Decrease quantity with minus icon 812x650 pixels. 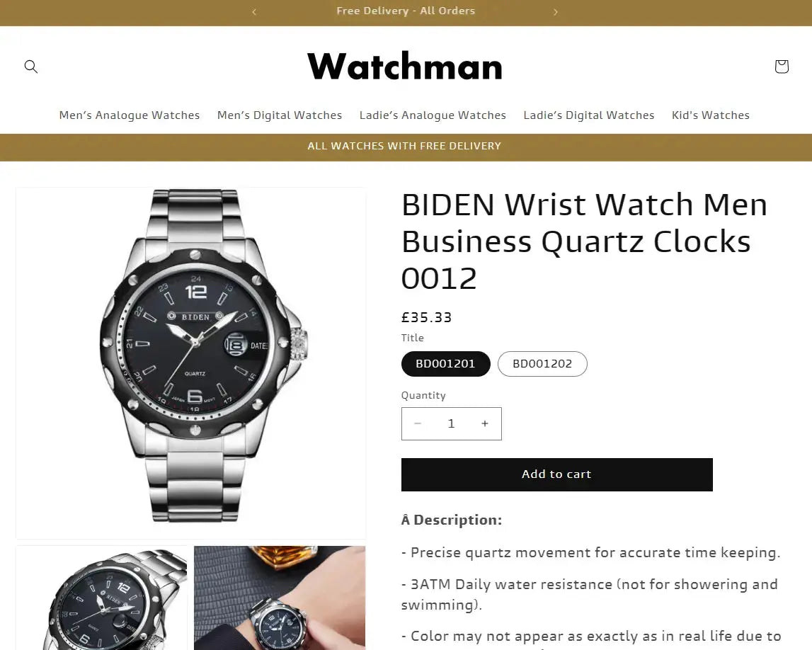418,423
